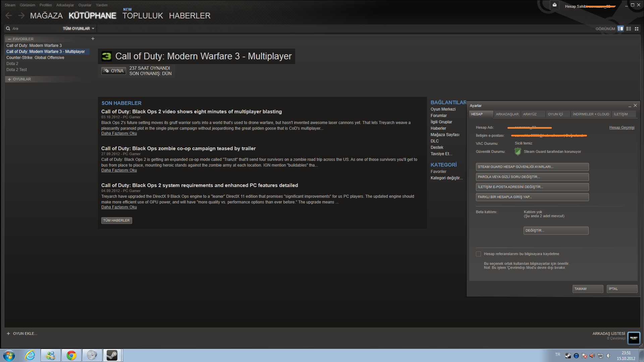Click OYUN EKLE at bottom left
644x362 pixels.
click(x=22, y=334)
